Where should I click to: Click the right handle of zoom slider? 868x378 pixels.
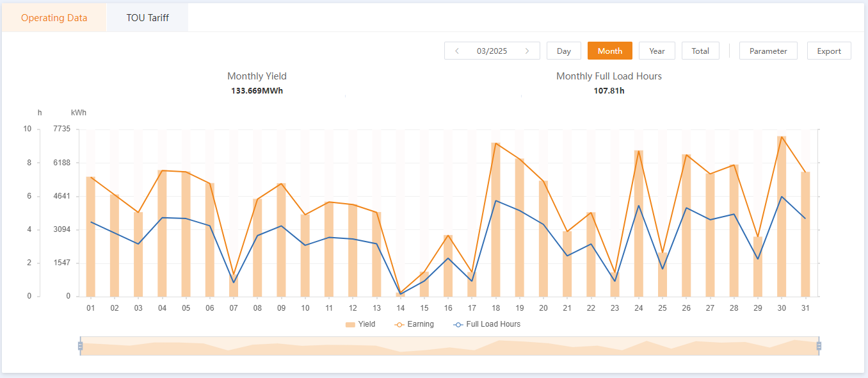click(819, 346)
